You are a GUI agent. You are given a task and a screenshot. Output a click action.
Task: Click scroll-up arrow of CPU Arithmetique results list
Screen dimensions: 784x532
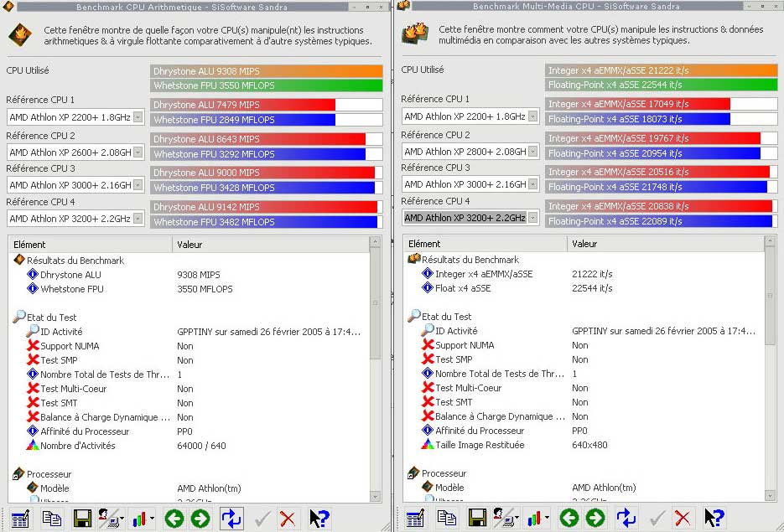[376, 242]
